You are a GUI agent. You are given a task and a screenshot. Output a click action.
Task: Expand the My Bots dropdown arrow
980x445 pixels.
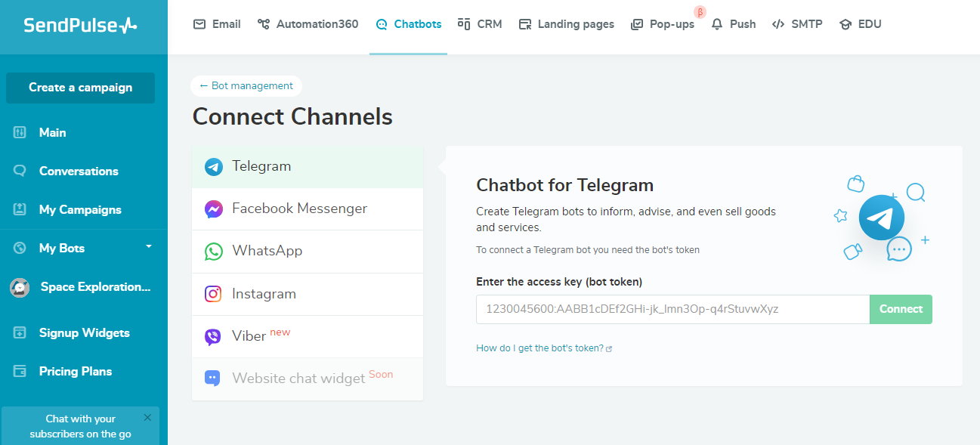[x=149, y=246]
